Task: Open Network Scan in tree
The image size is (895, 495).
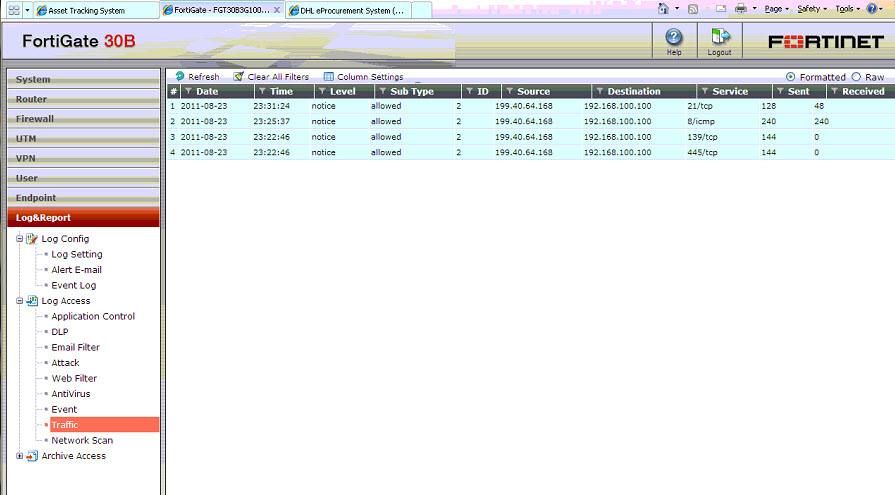Action: (x=82, y=440)
